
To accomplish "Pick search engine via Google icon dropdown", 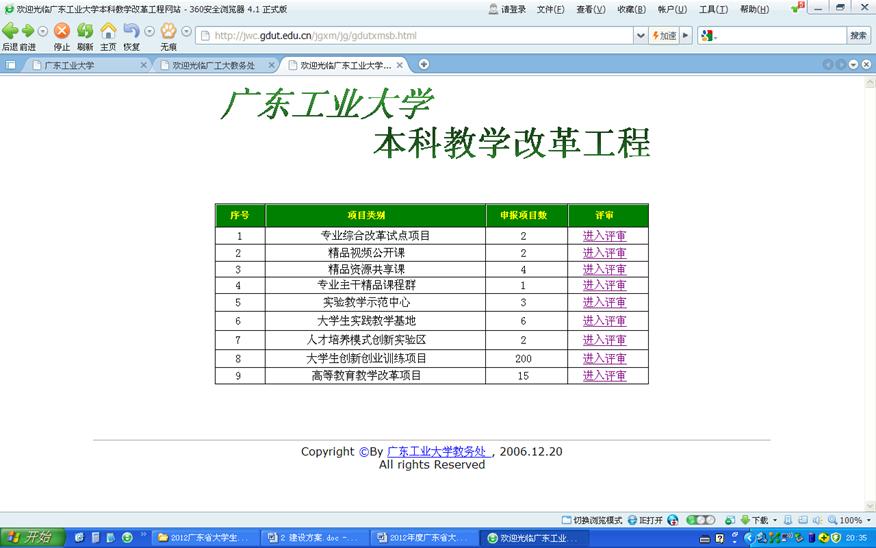I will click(x=708, y=36).
